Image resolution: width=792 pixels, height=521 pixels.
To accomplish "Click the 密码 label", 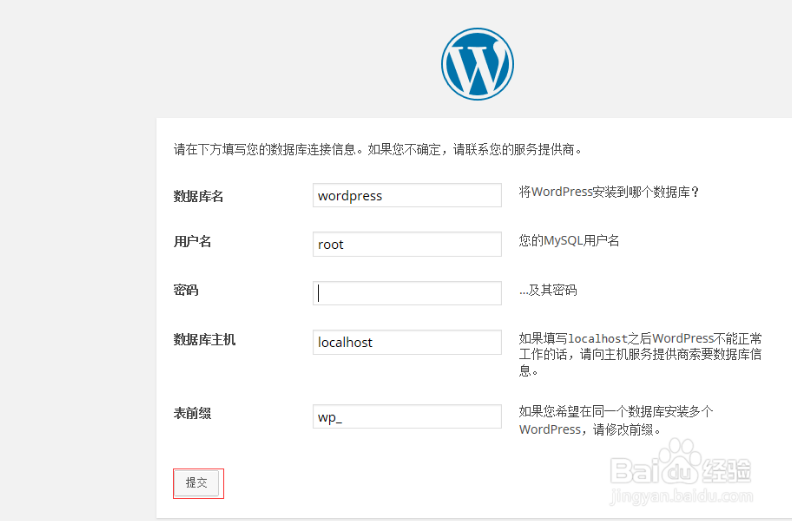I will 186,290.
